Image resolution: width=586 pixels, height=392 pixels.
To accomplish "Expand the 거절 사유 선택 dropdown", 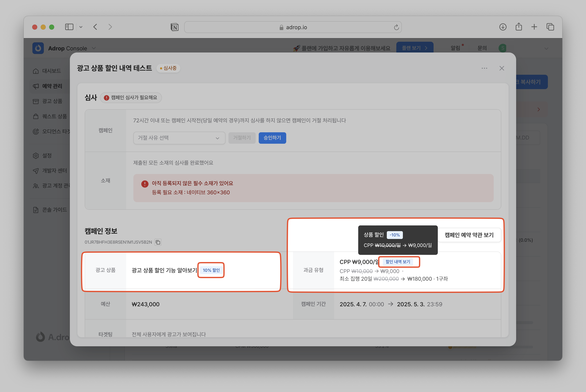I will click(x=179, y=138).
